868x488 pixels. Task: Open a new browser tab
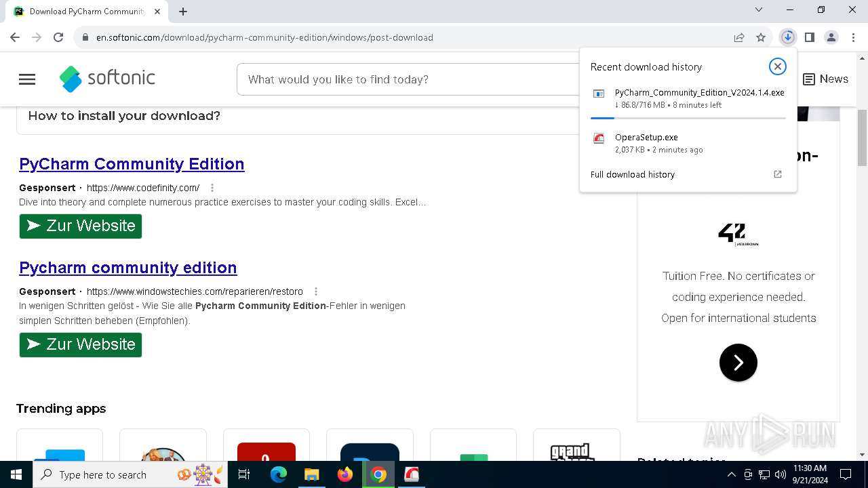(x=183, y=11)
